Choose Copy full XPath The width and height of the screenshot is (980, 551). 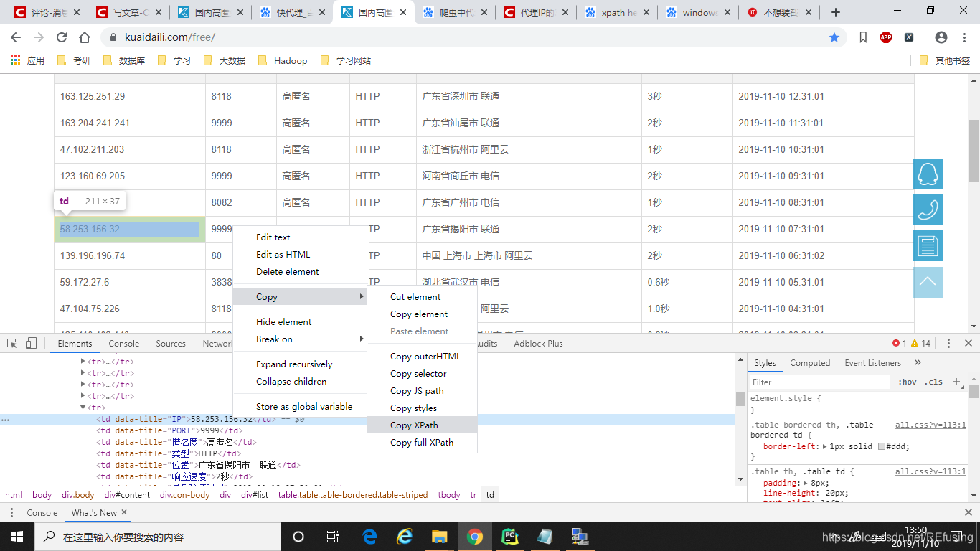[x=422, y=442]
